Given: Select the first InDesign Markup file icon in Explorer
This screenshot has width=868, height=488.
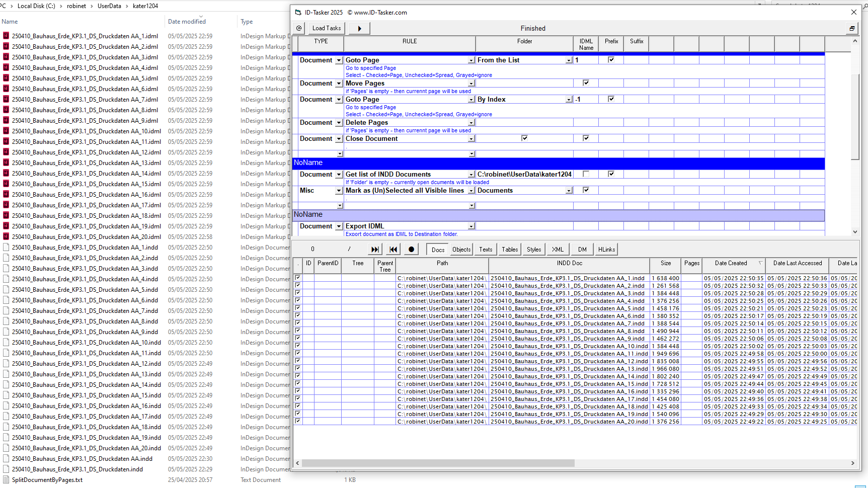Looking at the screenshot, I should [6, 36].
